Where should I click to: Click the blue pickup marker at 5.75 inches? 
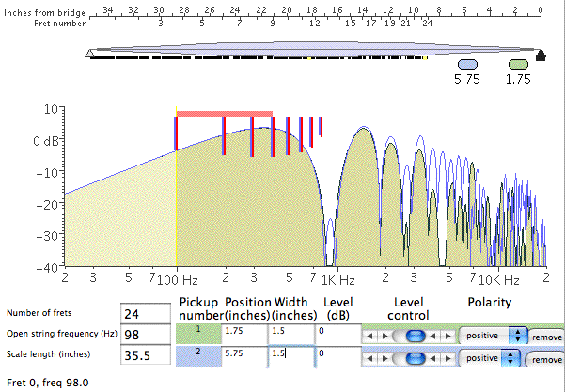tap(467, 64)
